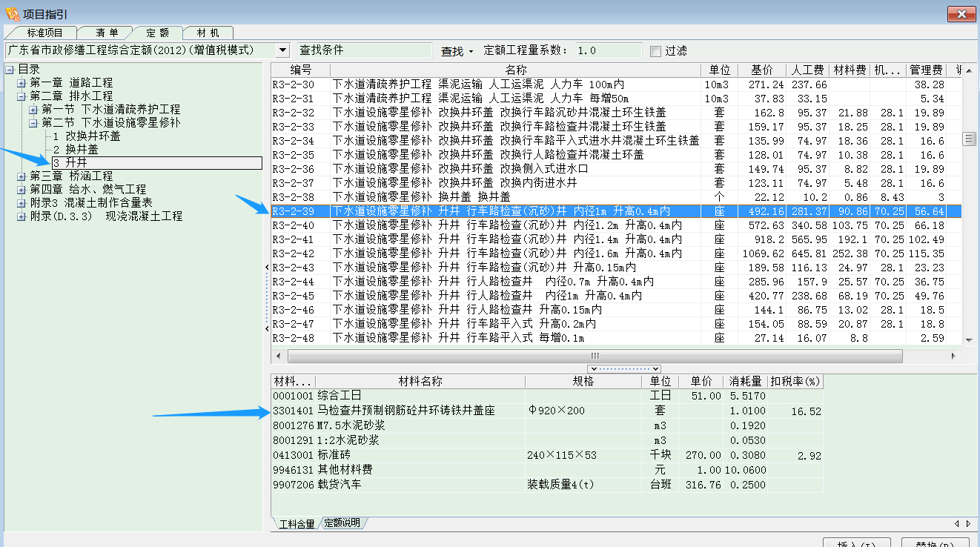This screenshot has height=547, width=980.
Task: Select material row 3301401 马检查井
Action: [547, 411]
